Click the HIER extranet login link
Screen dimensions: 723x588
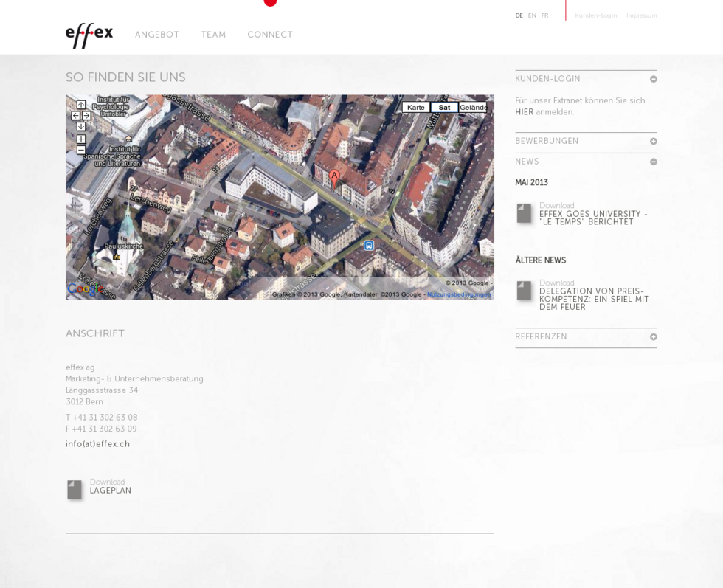[525, 112]
